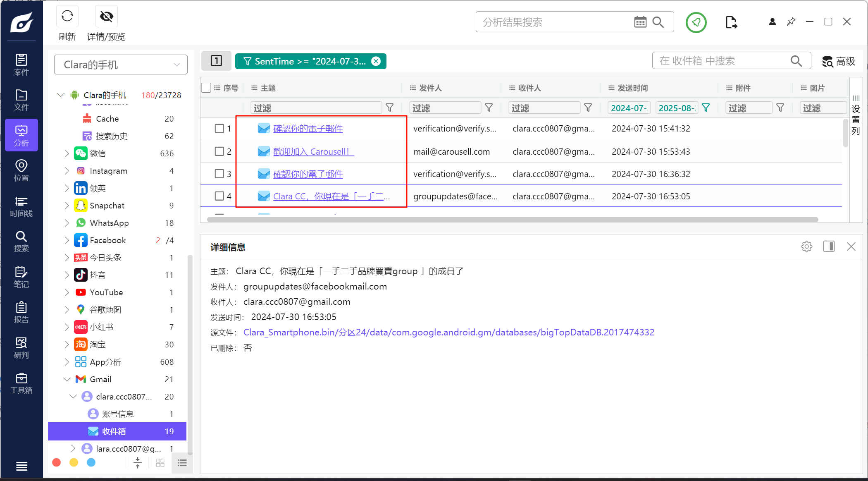868x481 pixels.
Task: Click the Advanced (高级) search button
Action: (x=839, y=61)
